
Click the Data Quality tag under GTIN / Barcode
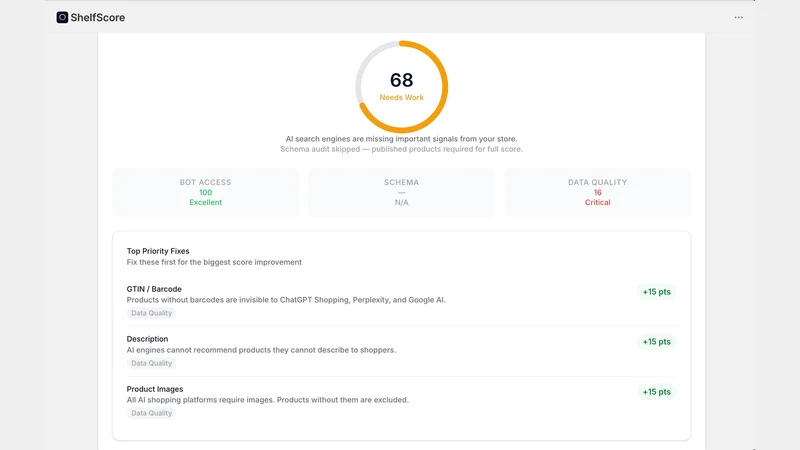coord(152,313)
